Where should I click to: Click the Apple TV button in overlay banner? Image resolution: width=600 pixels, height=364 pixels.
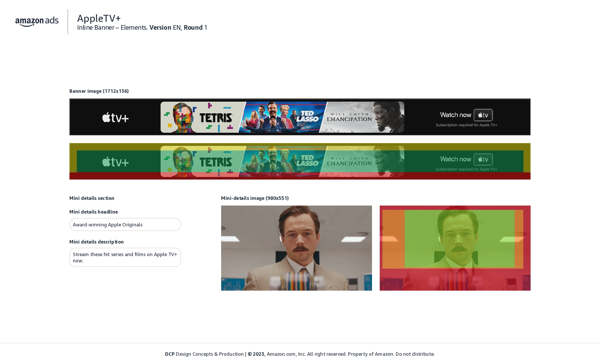coord(483,159)
